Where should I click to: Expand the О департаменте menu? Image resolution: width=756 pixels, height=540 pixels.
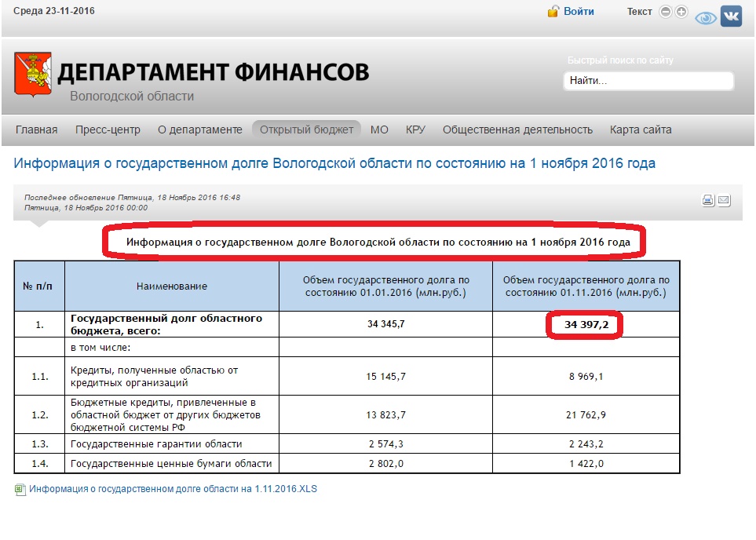pos(199,130)
